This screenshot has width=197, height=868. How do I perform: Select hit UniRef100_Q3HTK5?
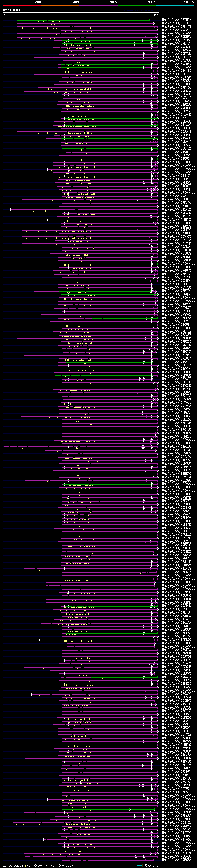[x=177, y=57]
